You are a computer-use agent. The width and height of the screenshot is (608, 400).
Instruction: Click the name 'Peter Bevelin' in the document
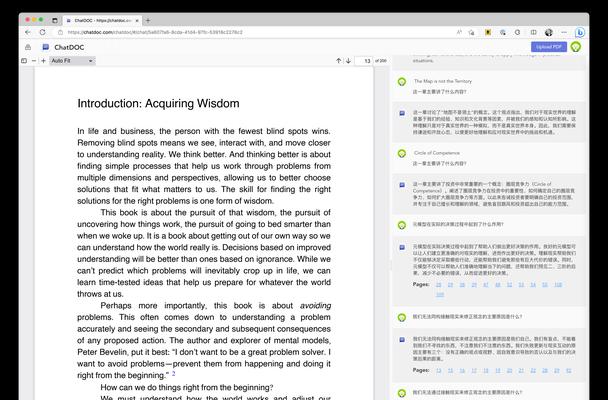click(102, 352)
